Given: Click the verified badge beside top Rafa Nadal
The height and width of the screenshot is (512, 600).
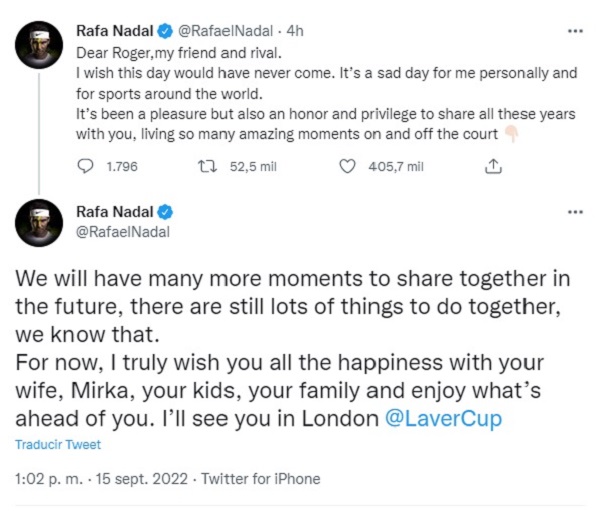Looking at the screenshot, I should (165, 30).
